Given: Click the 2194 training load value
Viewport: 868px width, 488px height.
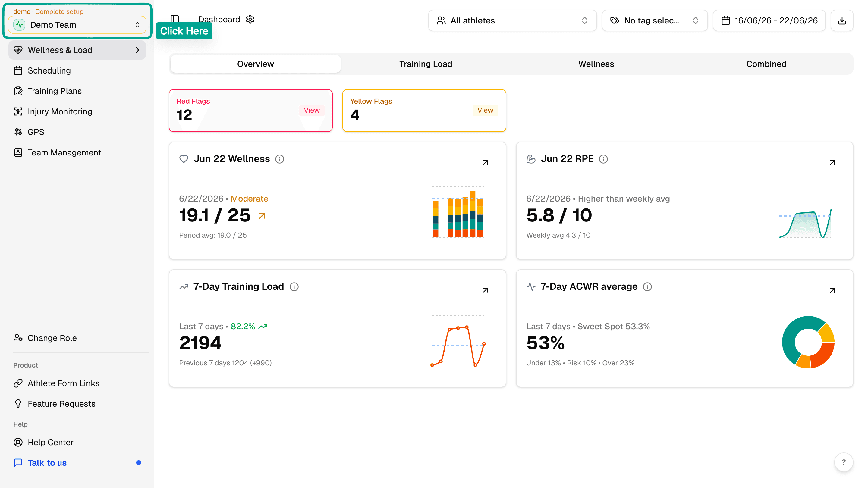Looking at the screenshot, I should coord(200,343).
